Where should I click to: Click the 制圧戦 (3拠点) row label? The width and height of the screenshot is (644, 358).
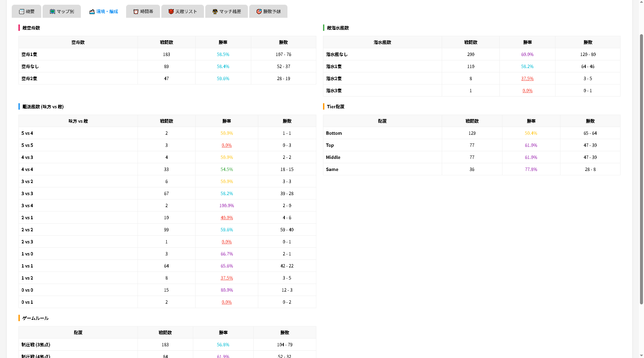point(36,345)
